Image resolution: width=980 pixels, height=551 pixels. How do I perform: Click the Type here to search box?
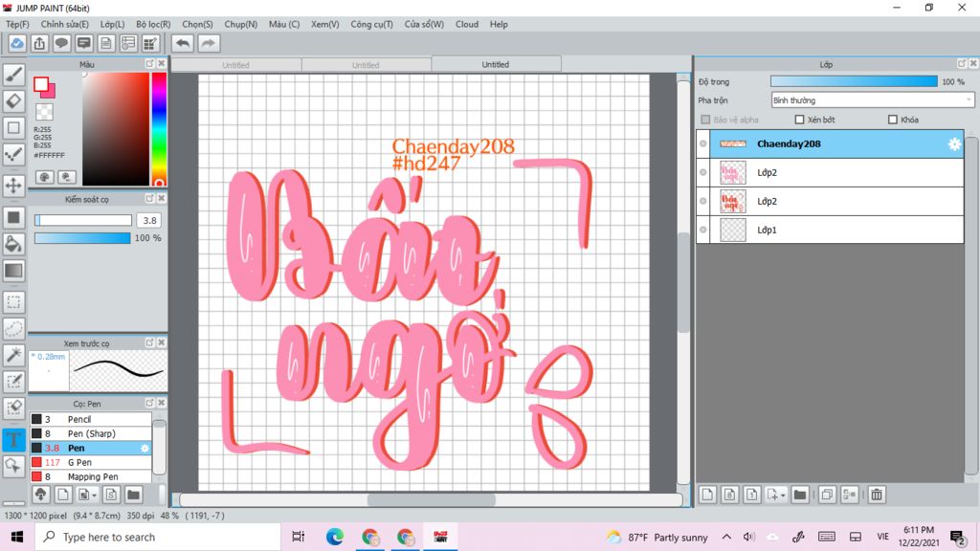point(158,537)
